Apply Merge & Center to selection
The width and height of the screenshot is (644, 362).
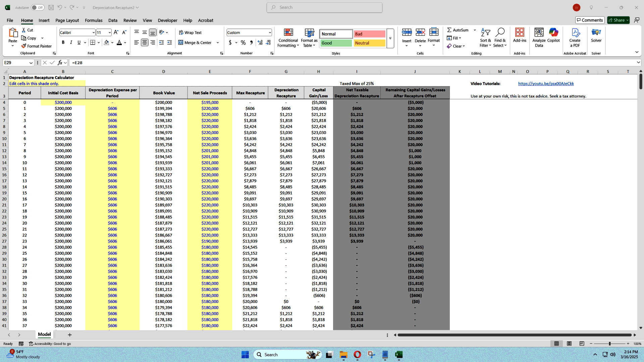click(x=196, y=43)
